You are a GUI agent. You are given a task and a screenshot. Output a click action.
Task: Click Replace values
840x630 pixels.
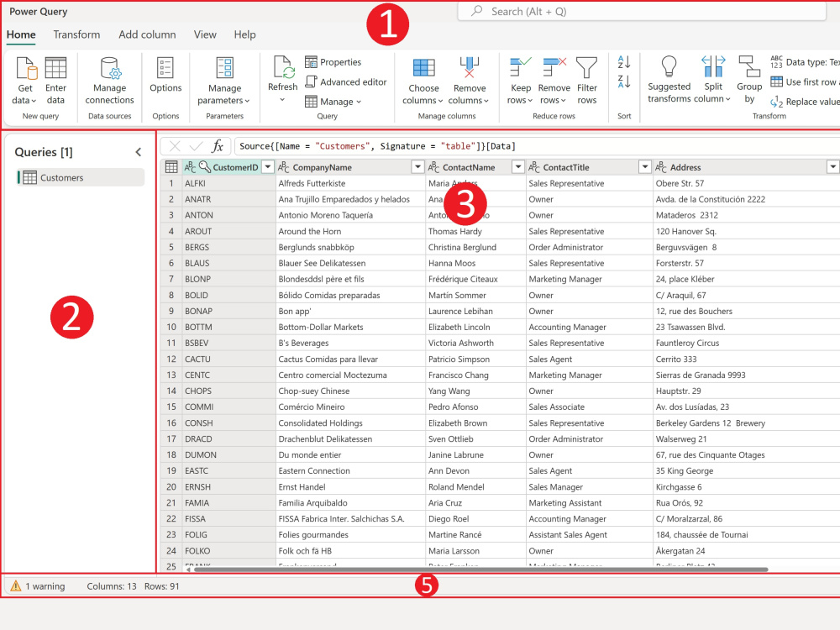click(x=805, y=102)
